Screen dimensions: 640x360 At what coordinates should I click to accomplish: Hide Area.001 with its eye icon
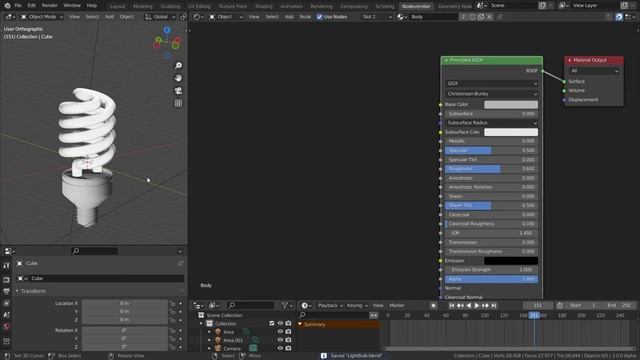point(280,340)
